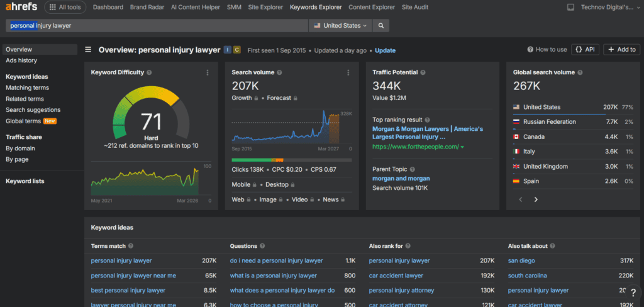Go to Brand Radar
The width and height of the screenshot is (644, 307).
pos(147,7)
